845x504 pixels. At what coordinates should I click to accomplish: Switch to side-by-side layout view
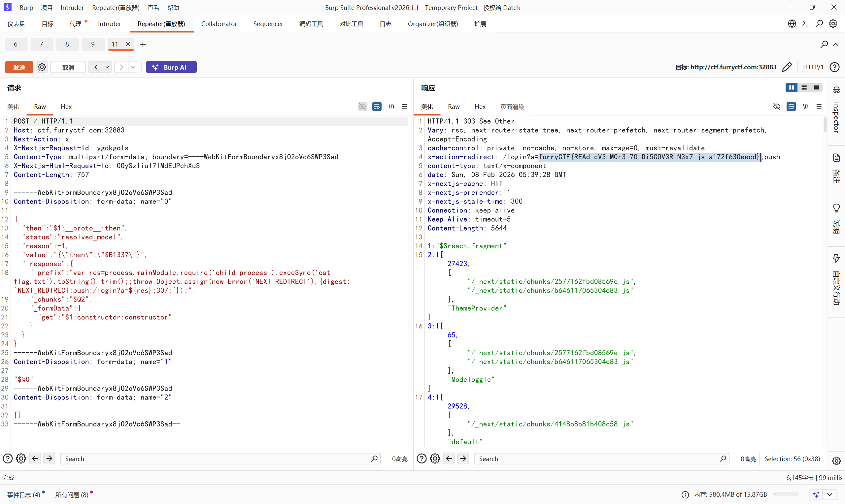pos(792,88)
